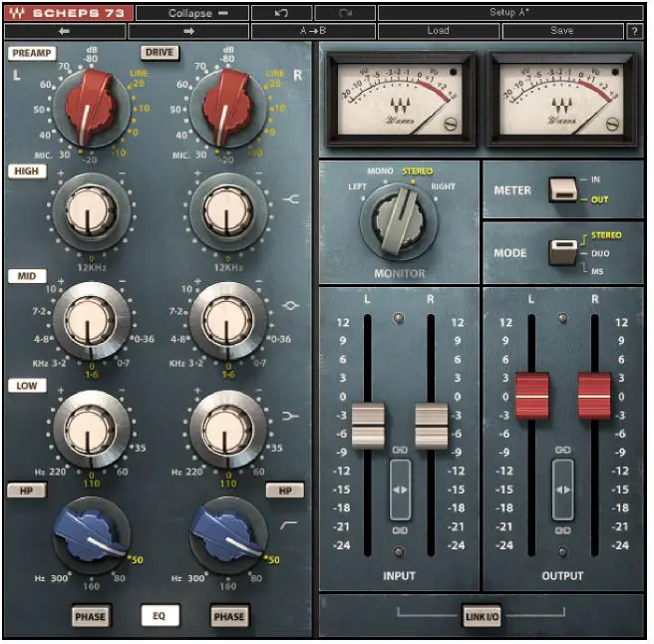Click the left VU meter screw adjuster
This screenshot has height=644, width=654.
[450, 124]
